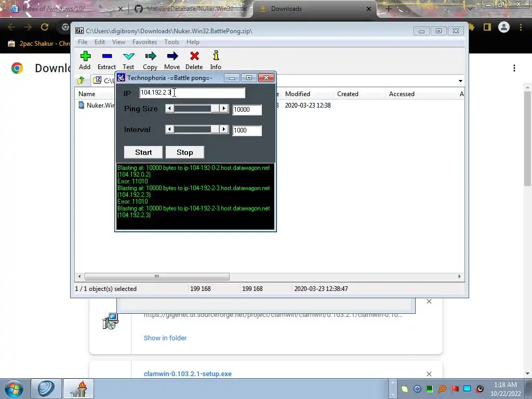
Task: Click the red flag Action Center tray icon
Action: (x=455, y=389)
